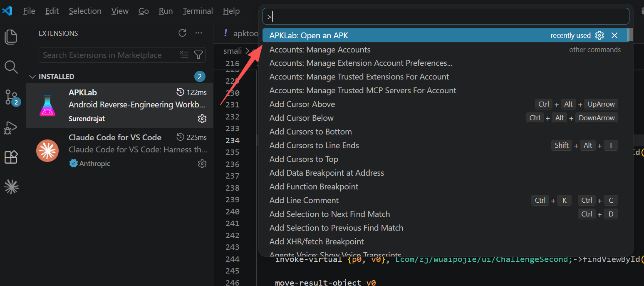
Task: Click installed extensions count badge
Action: pos(200,77)
